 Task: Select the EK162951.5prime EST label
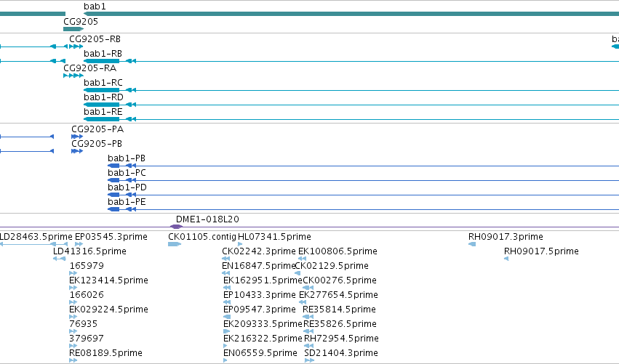click(263, 280)
